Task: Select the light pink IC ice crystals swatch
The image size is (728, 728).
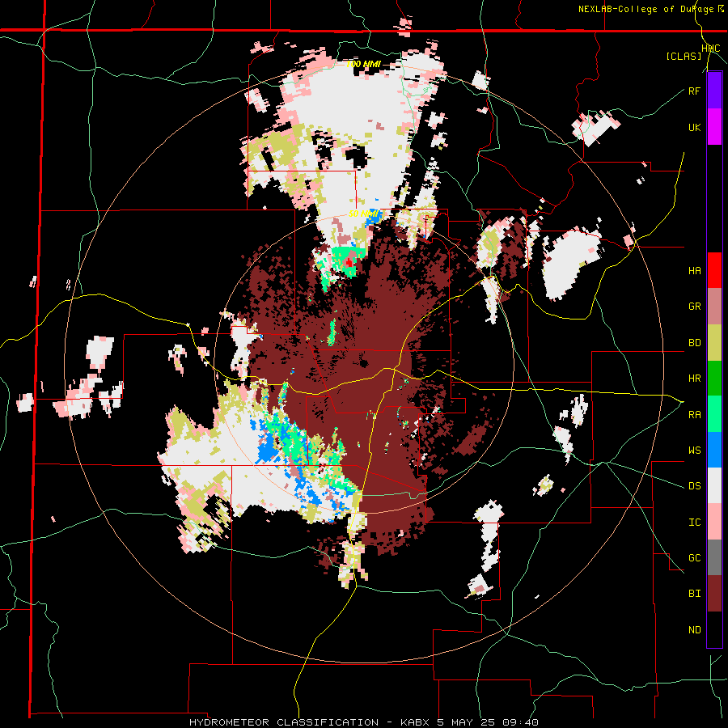Action: [714, 522]
